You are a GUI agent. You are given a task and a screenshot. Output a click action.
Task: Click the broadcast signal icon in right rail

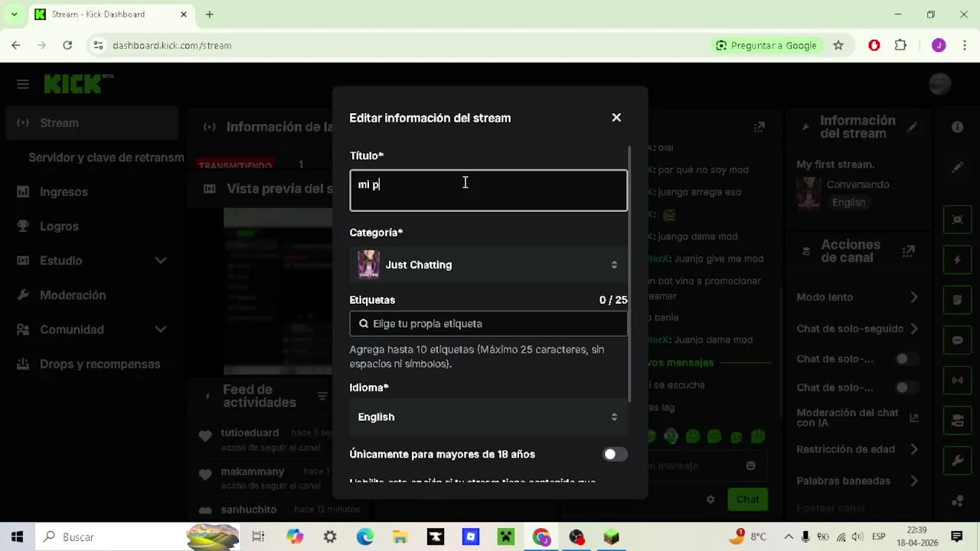[957, 380]
